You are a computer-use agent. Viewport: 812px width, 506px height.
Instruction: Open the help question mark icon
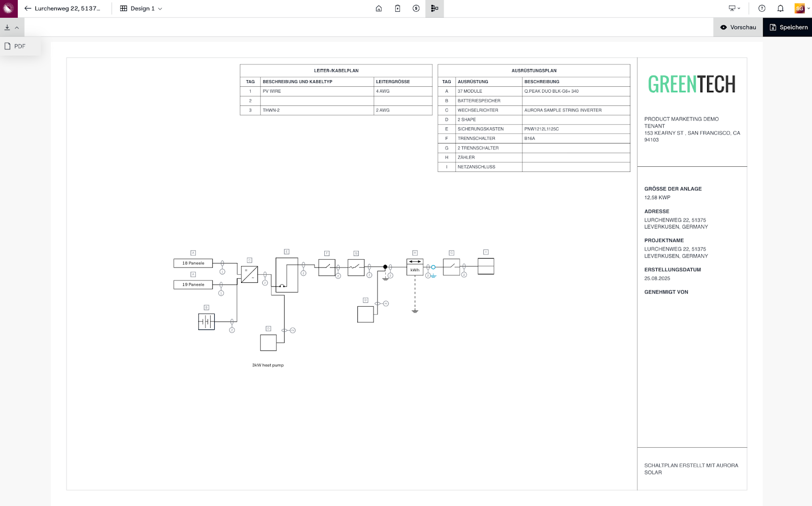pos(762,9)
